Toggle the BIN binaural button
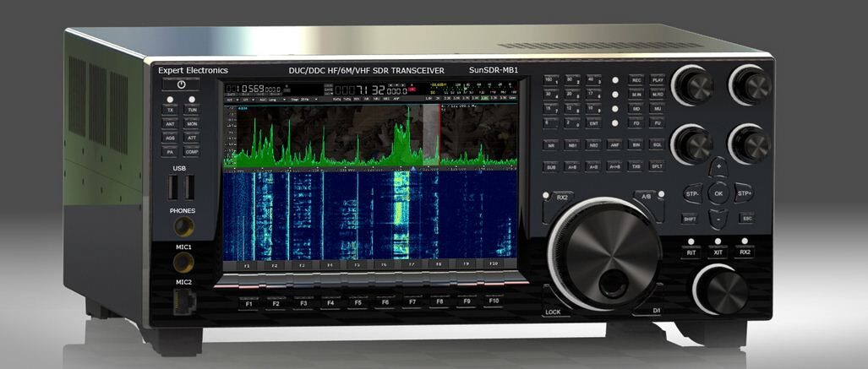The image size is (868, 369). pos(636,145)
